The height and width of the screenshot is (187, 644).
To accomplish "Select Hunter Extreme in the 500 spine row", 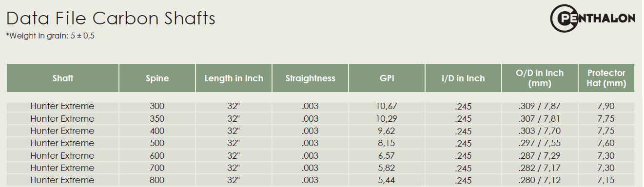I will coord(62,143).
